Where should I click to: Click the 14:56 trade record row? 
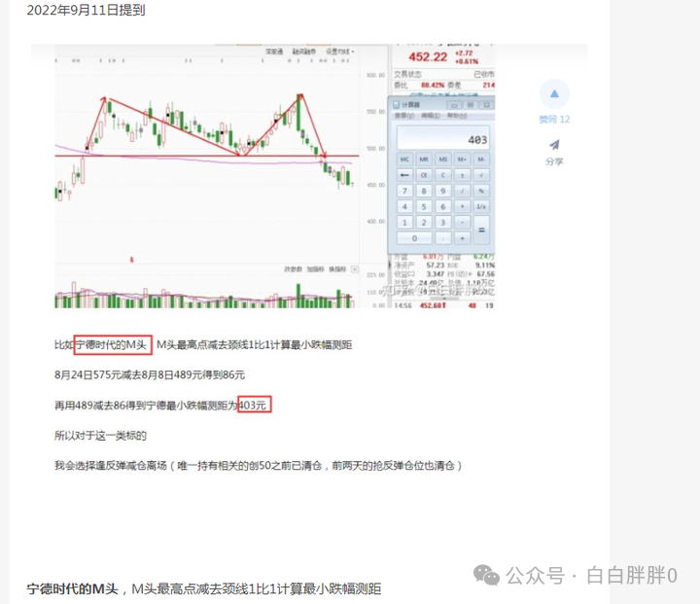pos(443,305)
